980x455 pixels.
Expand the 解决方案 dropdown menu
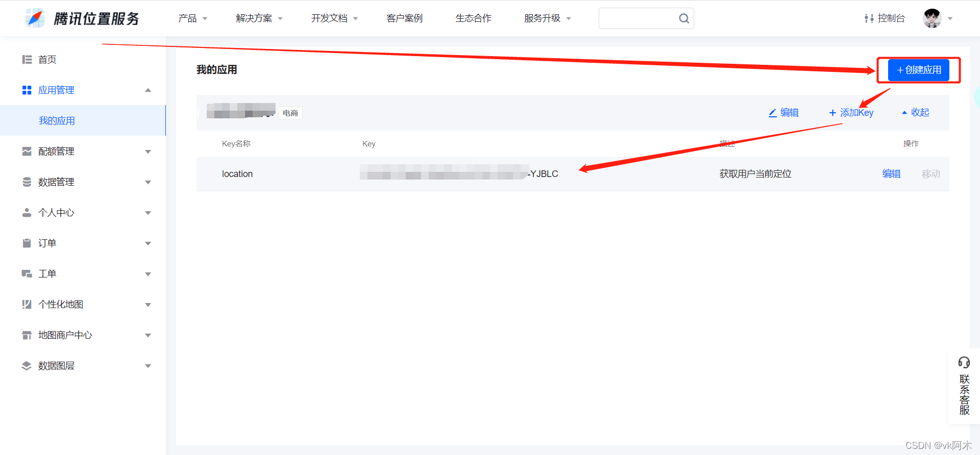259,18
